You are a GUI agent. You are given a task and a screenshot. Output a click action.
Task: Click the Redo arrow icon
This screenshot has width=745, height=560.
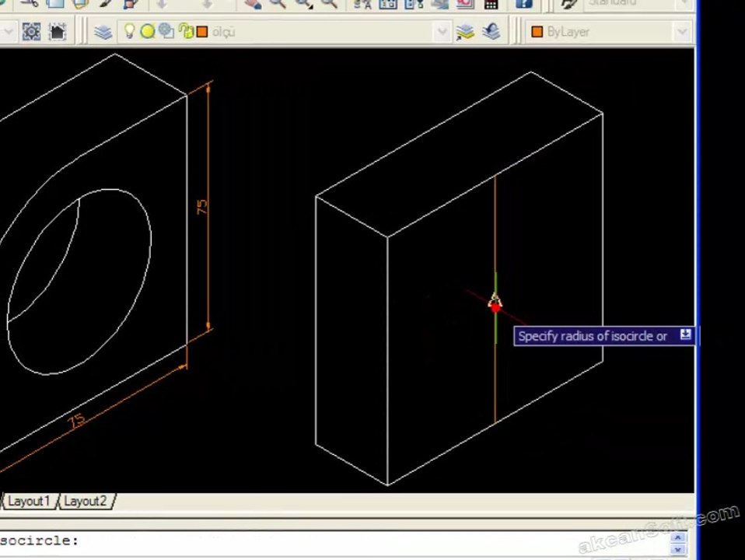click(x=207, y=5)
